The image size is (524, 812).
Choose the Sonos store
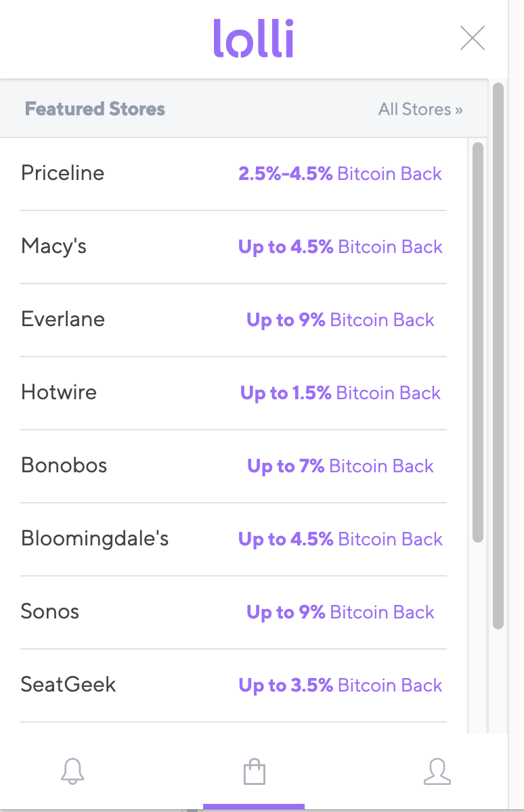pyautogui.click(x=50, y=612)
